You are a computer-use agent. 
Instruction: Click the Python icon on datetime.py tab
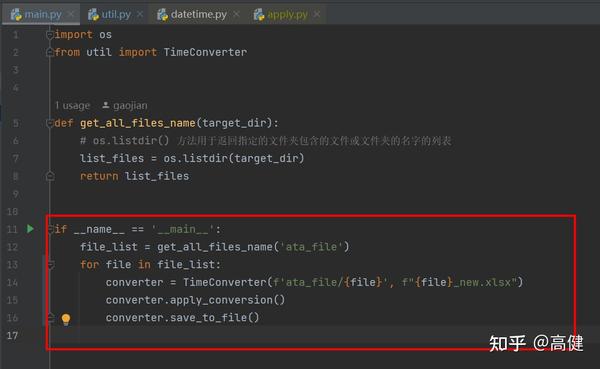coord(162,15)
